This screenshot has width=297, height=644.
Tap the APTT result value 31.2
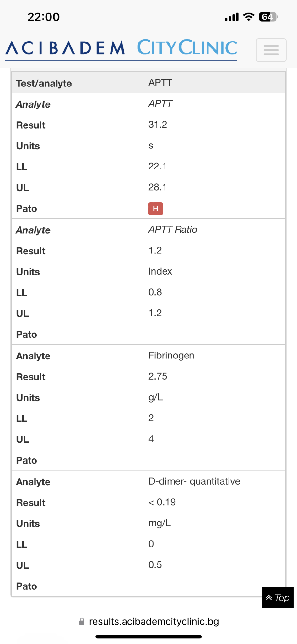[x=158, y=125]
